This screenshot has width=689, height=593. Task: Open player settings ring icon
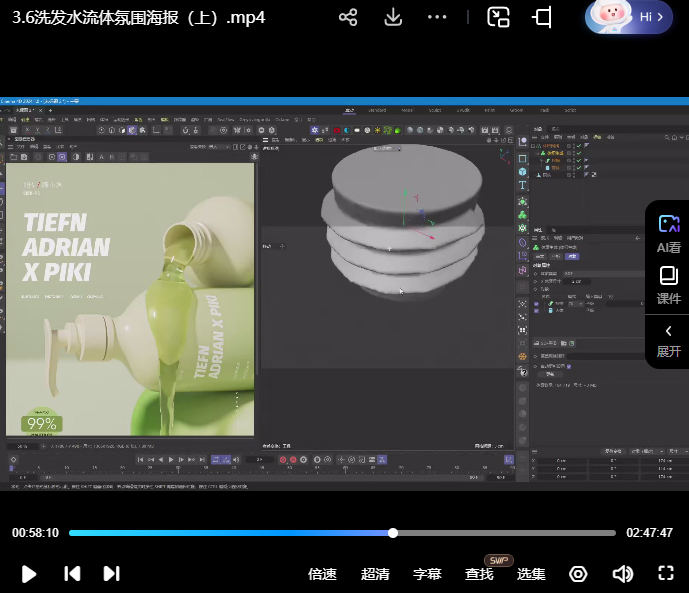(578, 573)
